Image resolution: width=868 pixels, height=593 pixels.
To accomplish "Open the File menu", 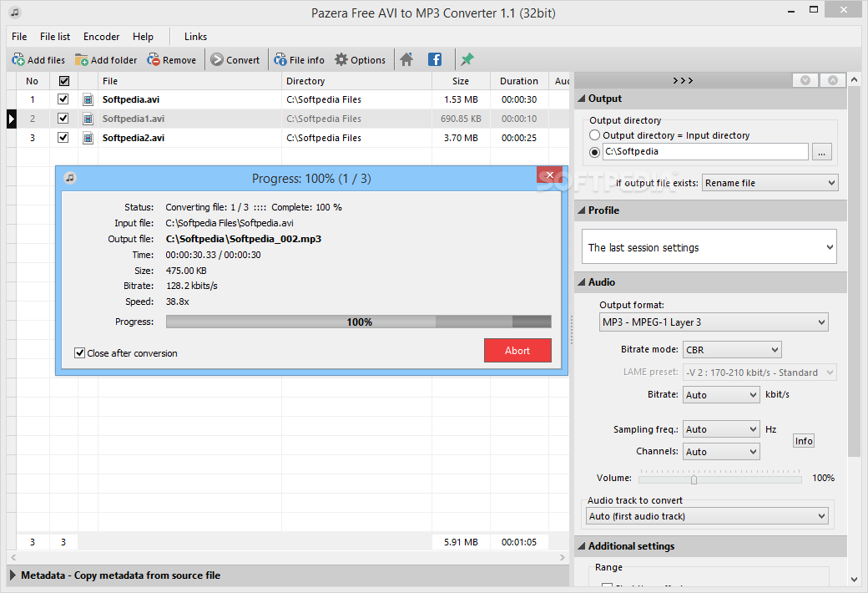I will (19, 37).
